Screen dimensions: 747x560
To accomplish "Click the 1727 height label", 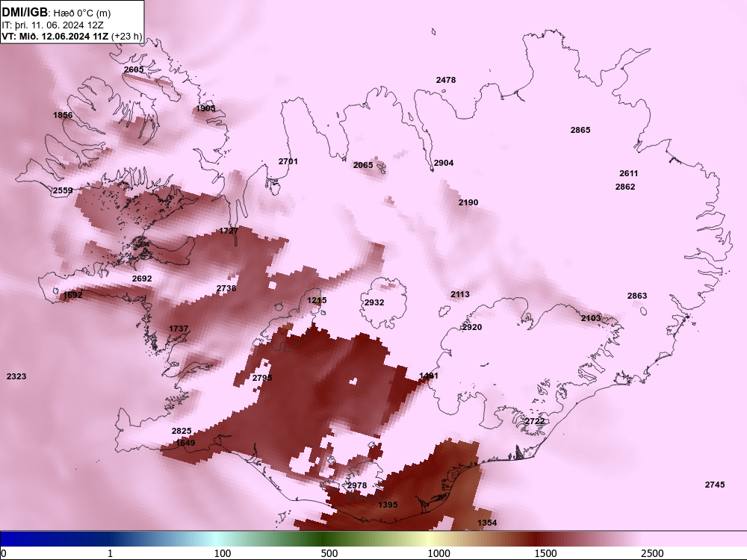I will [229, 231].
